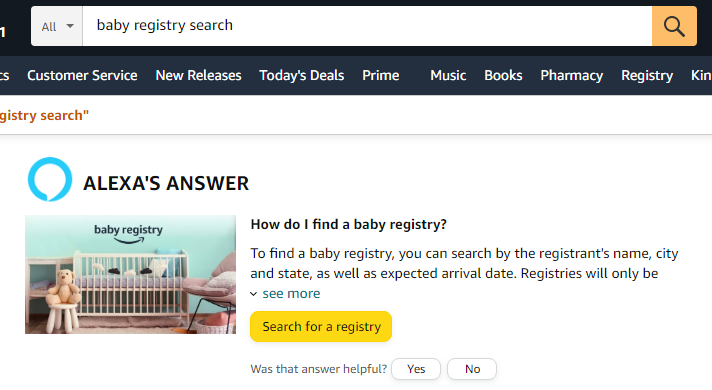
Task: Expand the see more chevron
Action: pyautogui.click(x=254, y=294)
